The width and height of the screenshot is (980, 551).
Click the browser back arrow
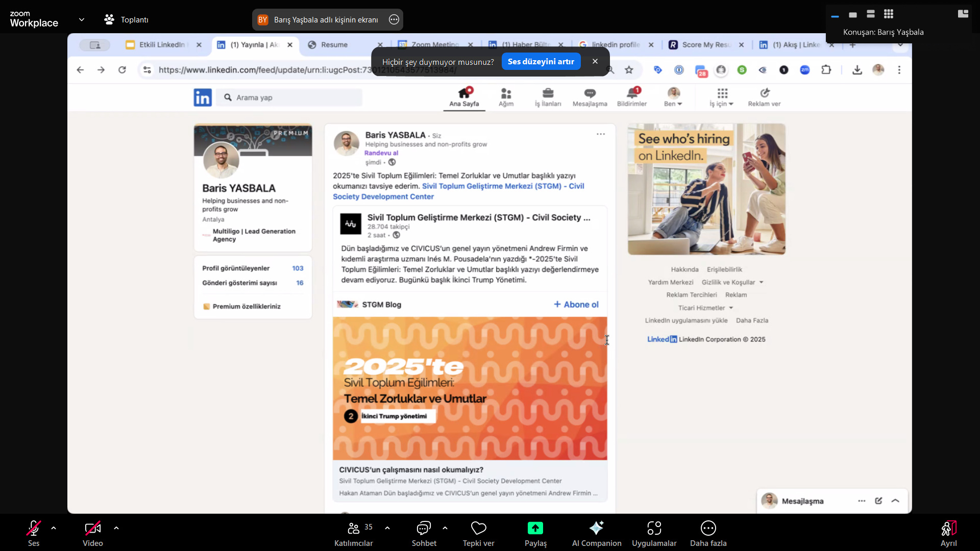coord(80,70)
